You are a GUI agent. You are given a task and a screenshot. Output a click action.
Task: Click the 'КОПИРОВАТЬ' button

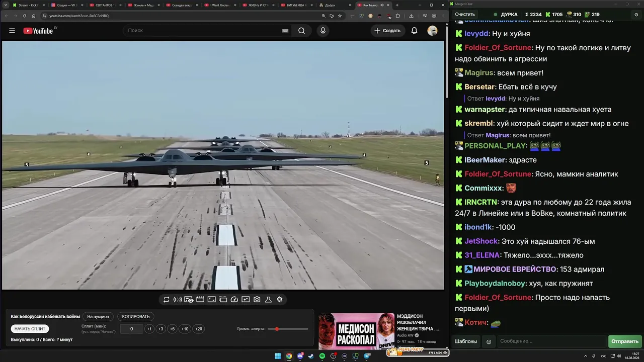(x=136, y=317)
